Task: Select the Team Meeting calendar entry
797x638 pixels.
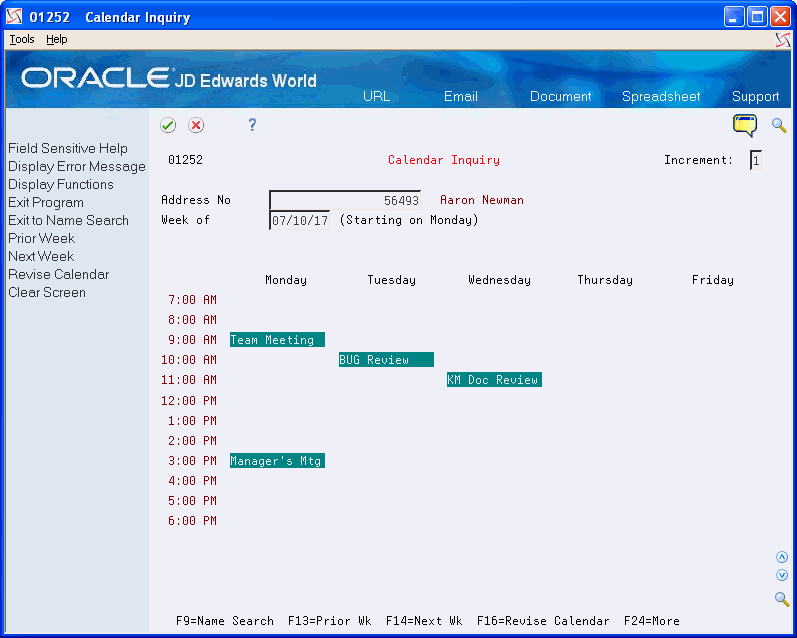Action: (x=277, y=340)
